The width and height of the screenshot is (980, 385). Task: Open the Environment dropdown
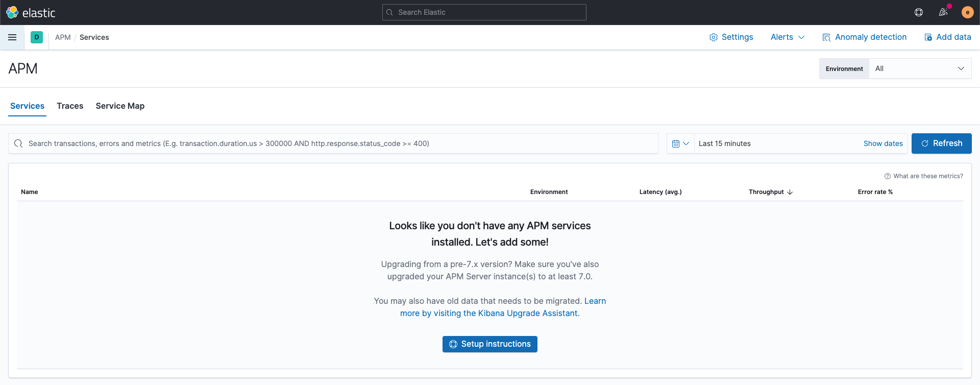click(x=920, y=68)
